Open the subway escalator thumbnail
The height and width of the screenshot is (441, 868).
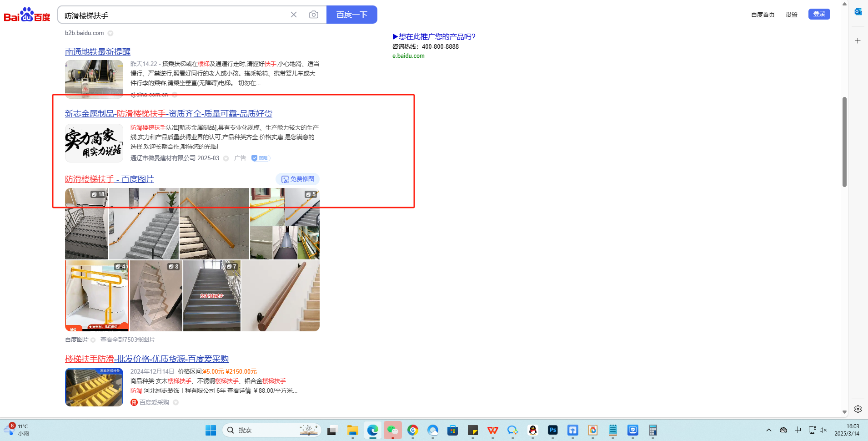94,79
